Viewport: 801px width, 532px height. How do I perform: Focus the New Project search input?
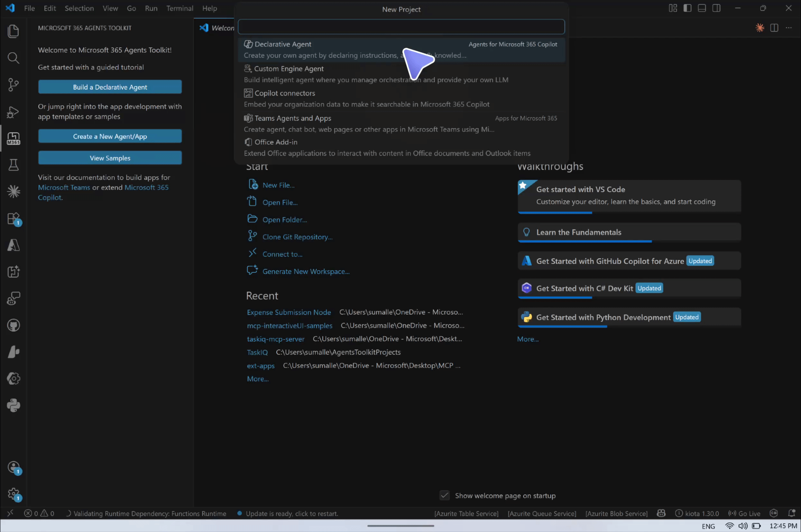[401, 27]
